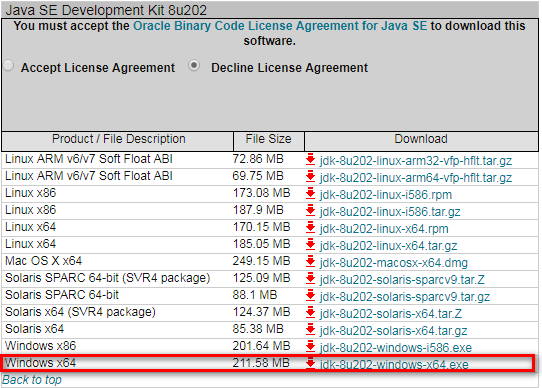Click jdk-8u202-linux-i586.tar.gz link

click(x=390, y=212)
